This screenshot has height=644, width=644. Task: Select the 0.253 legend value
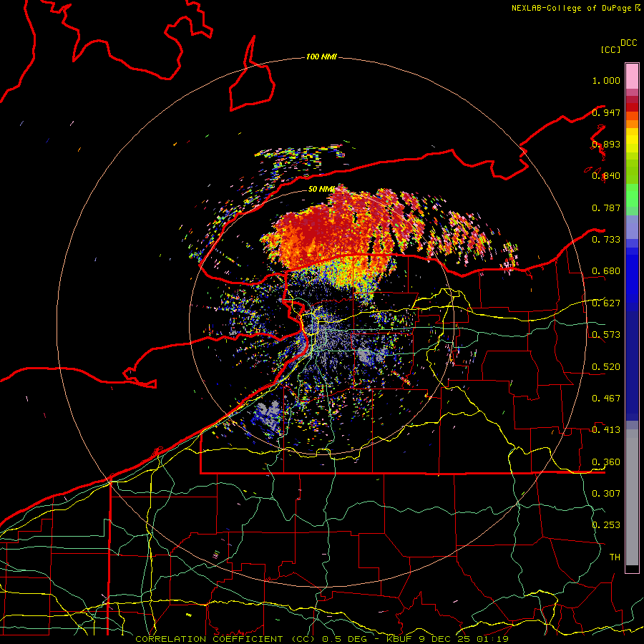[x=606, y=525]
